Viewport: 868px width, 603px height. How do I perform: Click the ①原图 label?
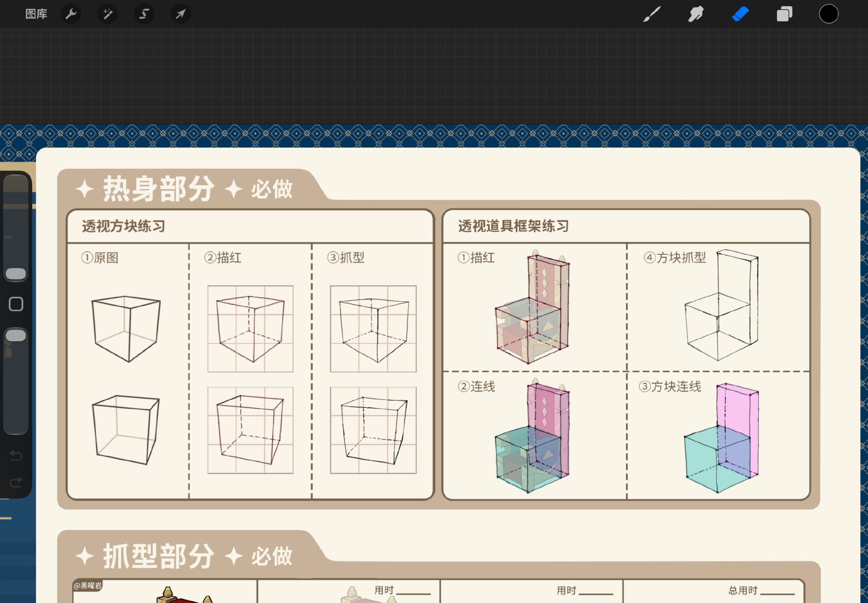(x=100, y=258)
